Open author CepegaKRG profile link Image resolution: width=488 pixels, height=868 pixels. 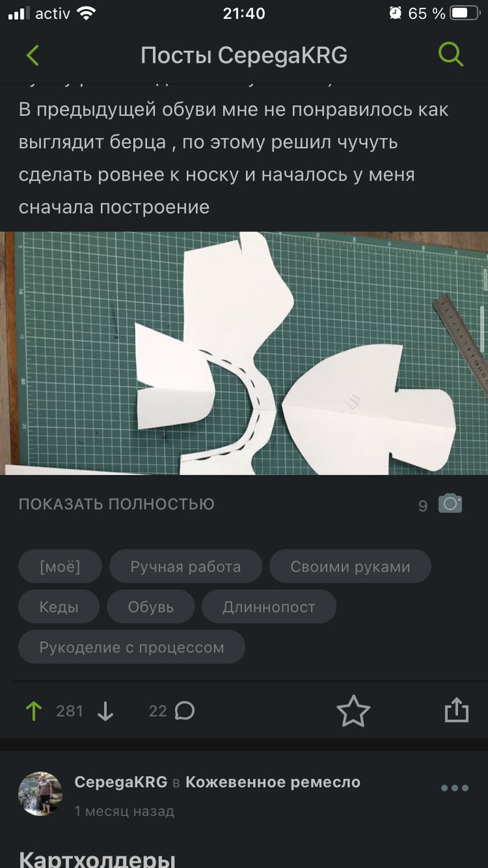[121, 782]
